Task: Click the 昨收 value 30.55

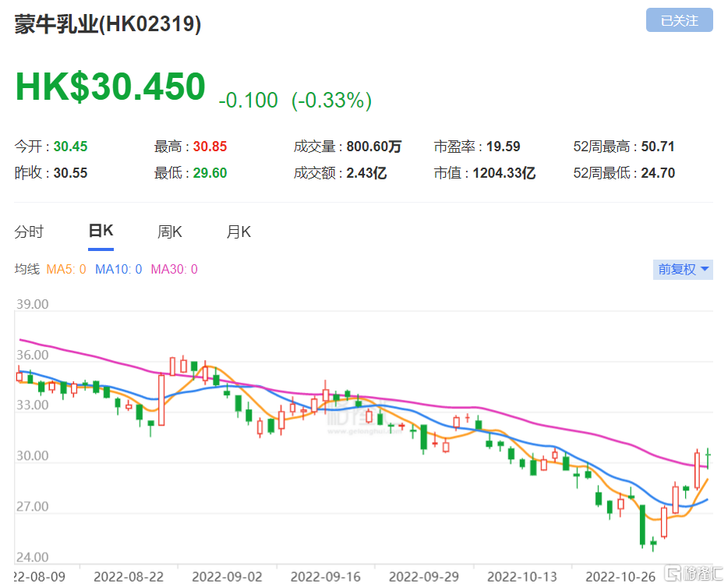Action: point(71,173)
